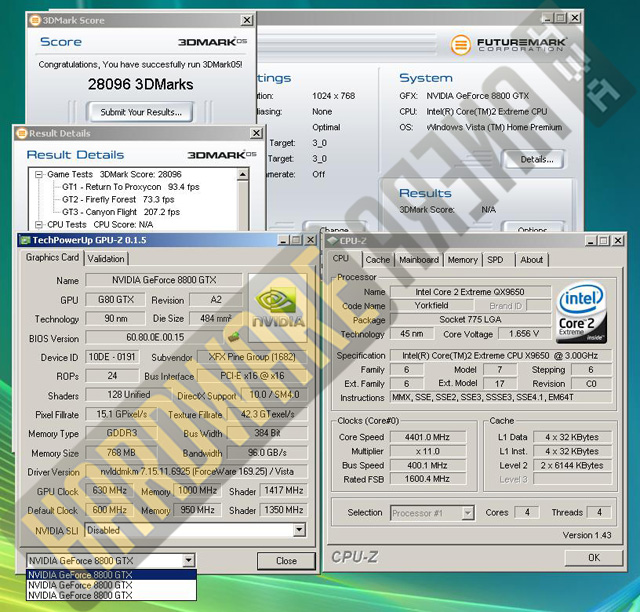
Task: Open the Cache tab in CPU-Z
Action: pos(378,260)
